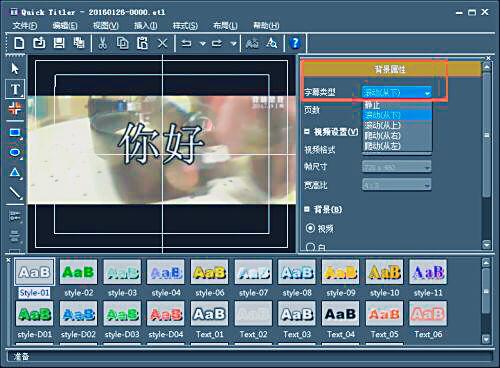Open the 字幕类型 dropdown
This screenshot has height=368, width=500.
click(397, 92)
